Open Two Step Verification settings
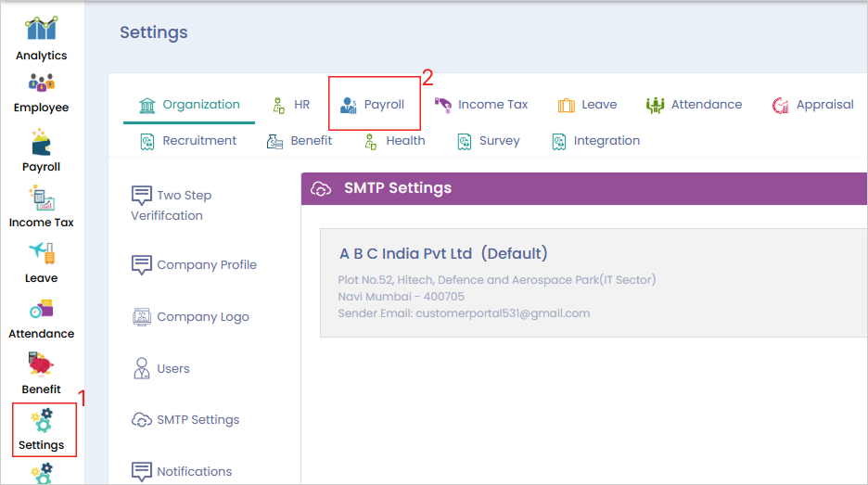Image resolution: width=868 pixels, height=485 pixels. [172, 205]
